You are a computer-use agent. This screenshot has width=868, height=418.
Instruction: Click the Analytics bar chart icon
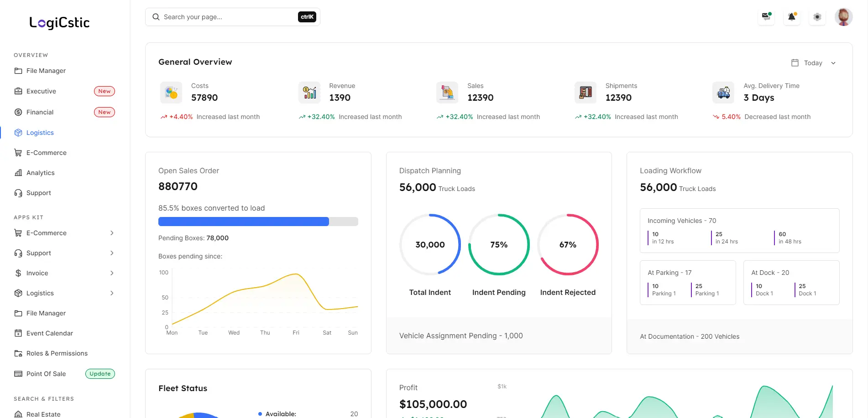click(x=18, y=173)
